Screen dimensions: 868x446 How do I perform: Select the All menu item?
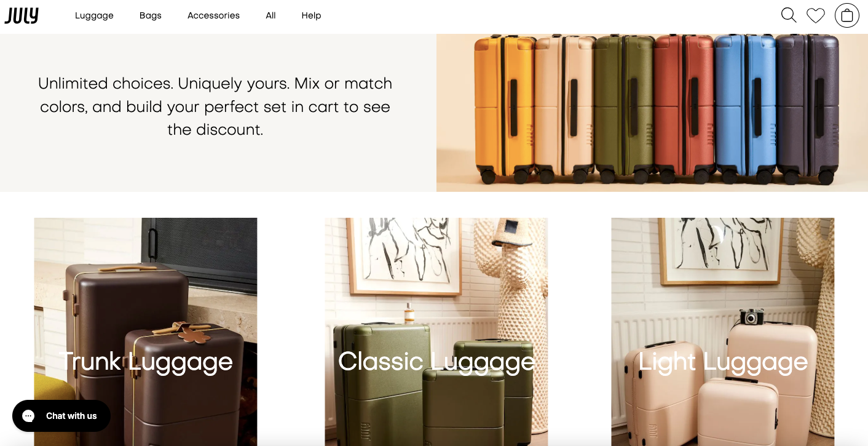tap(270, 15)
